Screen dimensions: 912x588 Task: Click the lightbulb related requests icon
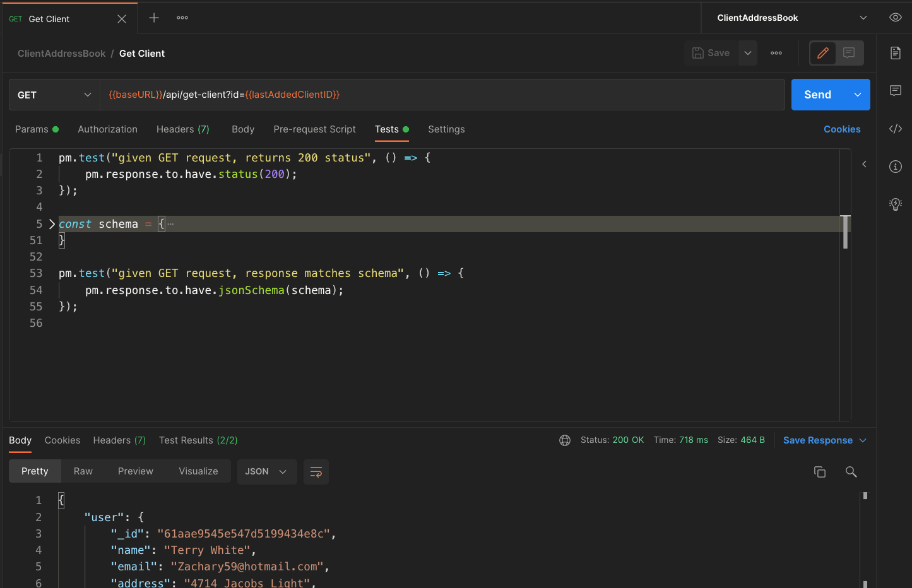[x=895, y=204]
